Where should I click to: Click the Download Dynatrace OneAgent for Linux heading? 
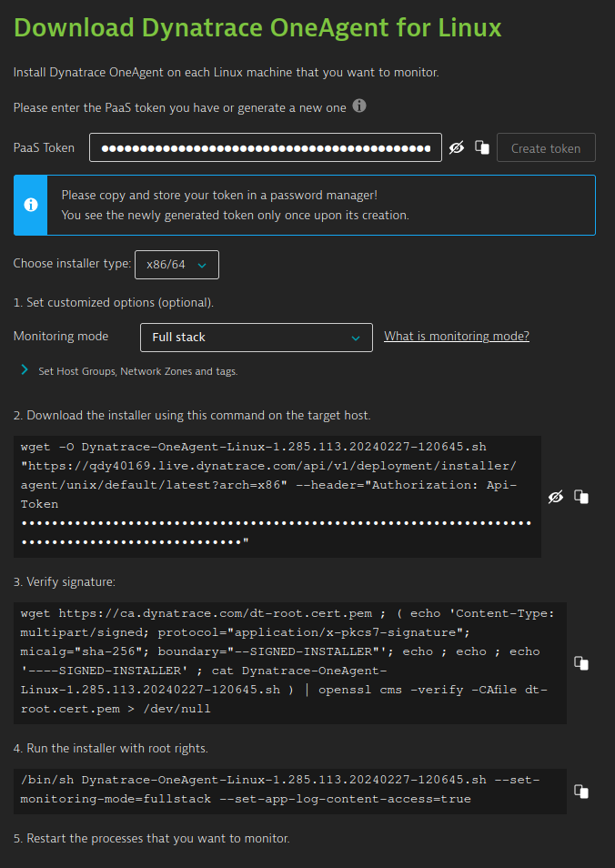257,27
